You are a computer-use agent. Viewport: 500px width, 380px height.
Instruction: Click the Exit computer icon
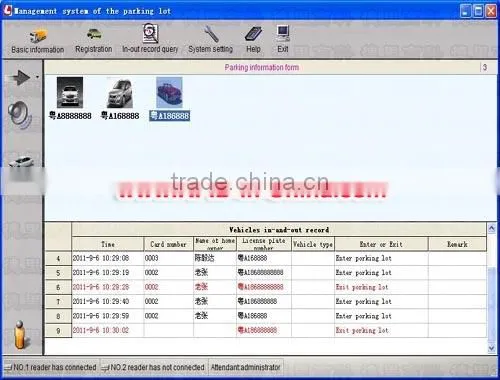click(283, 33)
